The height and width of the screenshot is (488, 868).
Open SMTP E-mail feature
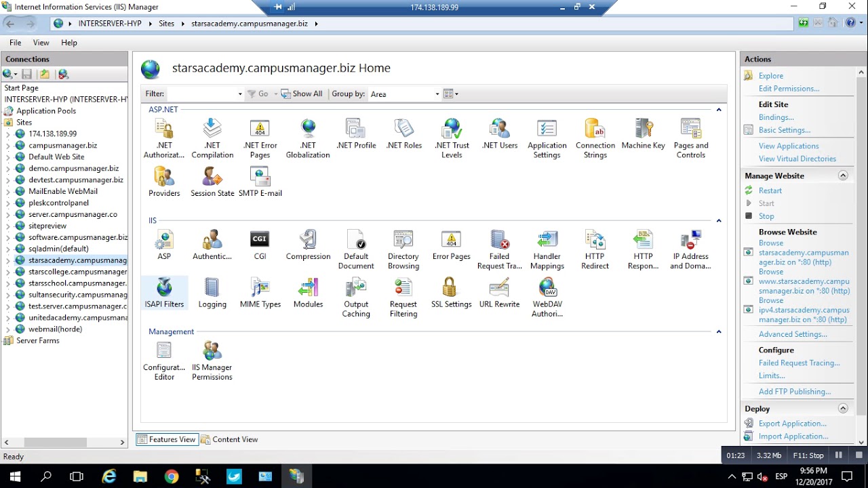click(x=260, y=181)
